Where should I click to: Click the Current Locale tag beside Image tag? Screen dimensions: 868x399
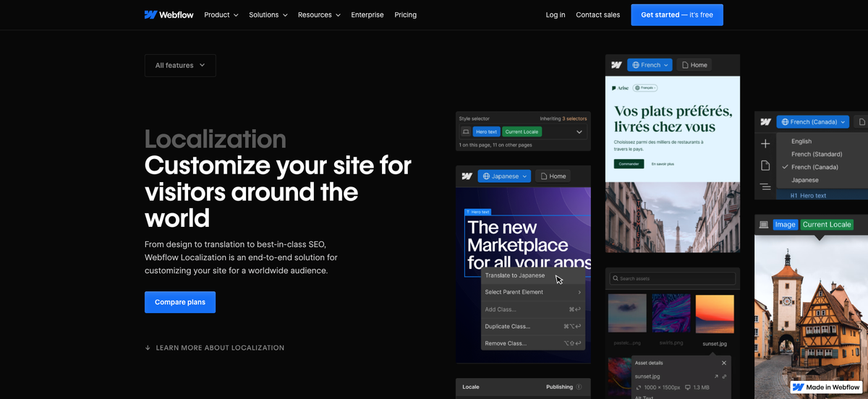click(827, 225)
